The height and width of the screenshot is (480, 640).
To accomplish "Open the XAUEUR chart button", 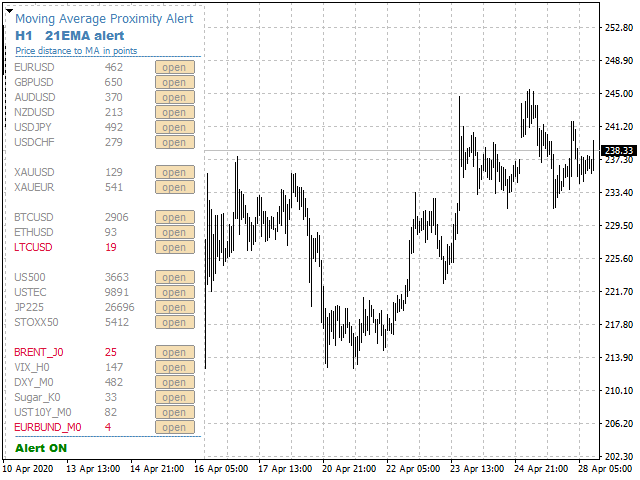I will (175, 187).
